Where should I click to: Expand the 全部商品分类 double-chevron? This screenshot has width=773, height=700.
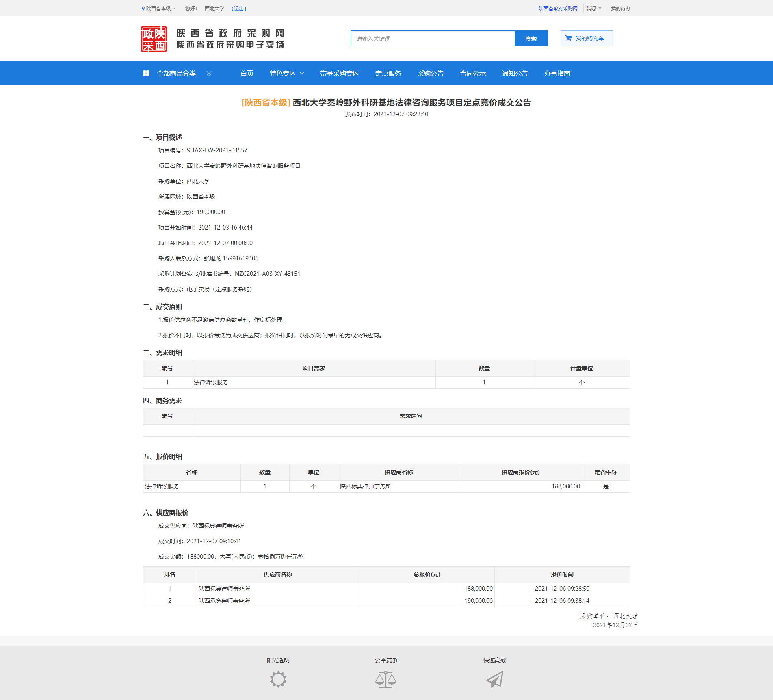pyautogui.click(x=209, y=74)
